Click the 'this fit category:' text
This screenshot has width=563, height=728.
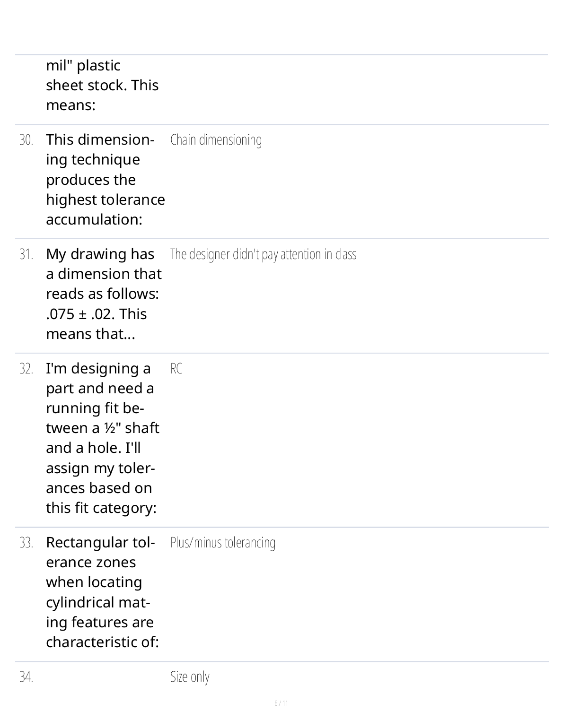[x=101, y=508]
